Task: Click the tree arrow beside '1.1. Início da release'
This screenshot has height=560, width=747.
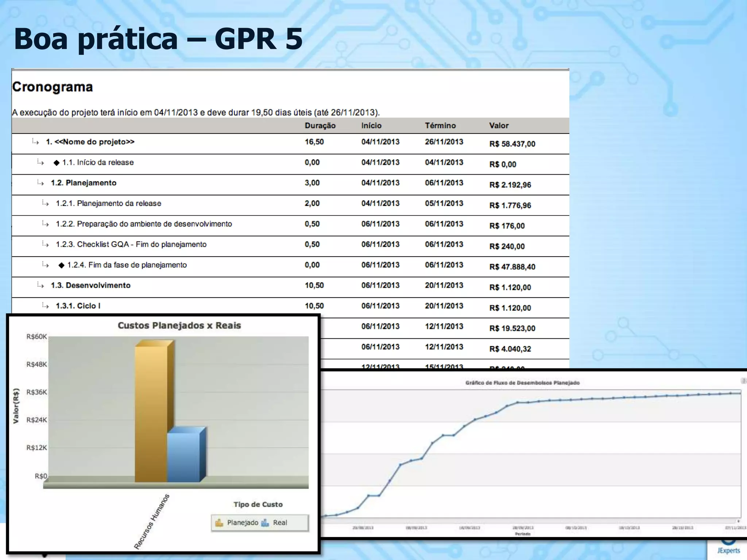Action: point(40,162)
